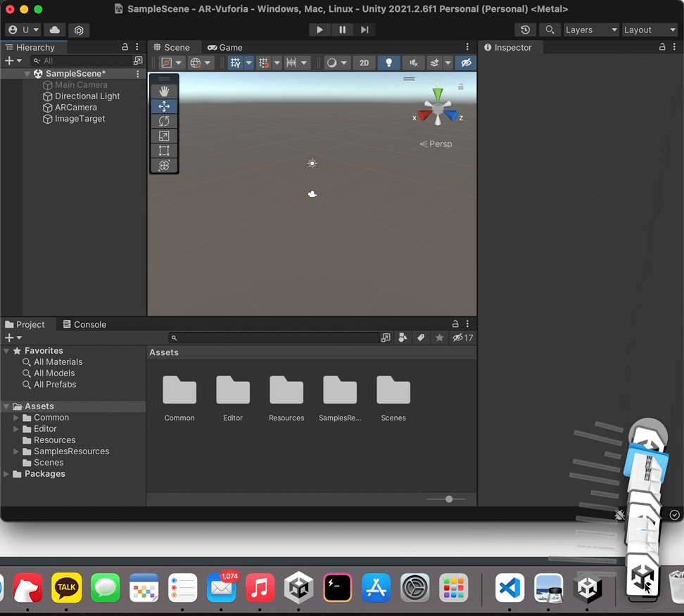The image size is (684, 616).
Task: Toggle grid snapping button
Action: click(x=263, y=63)
